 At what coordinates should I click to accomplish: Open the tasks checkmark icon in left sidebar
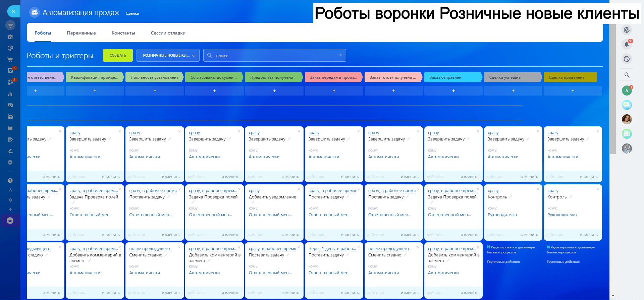point(10,70)
